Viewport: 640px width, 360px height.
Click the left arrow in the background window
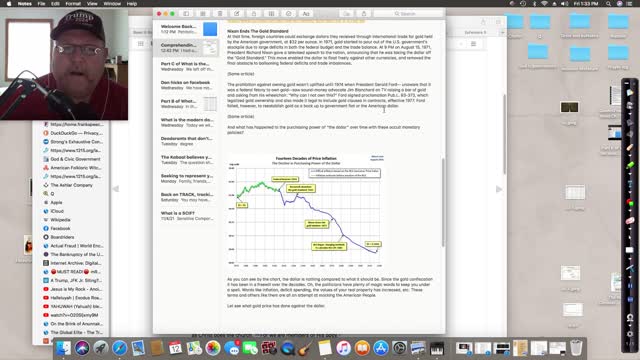pos(116,189)
